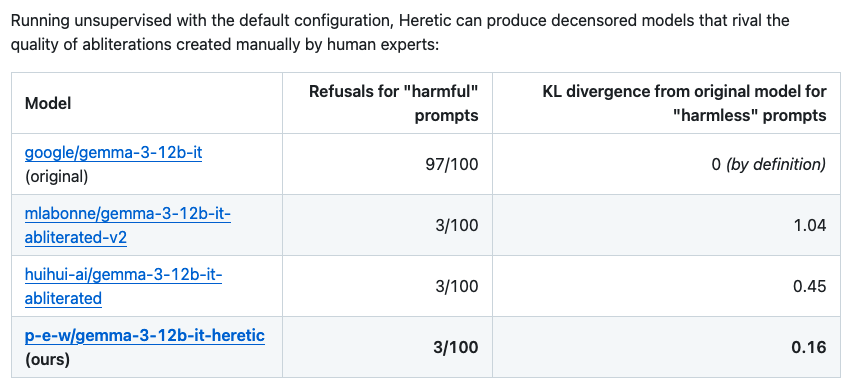The height and width of the screenshot is (385, 850).
Task: Click "Running unsupervised" at paragraph start
Action: tap(85, 22)
